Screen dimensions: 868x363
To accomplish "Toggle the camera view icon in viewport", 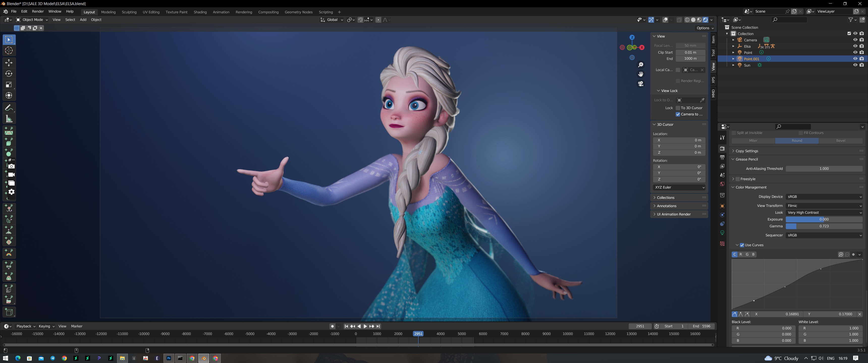I will point(641,83).
